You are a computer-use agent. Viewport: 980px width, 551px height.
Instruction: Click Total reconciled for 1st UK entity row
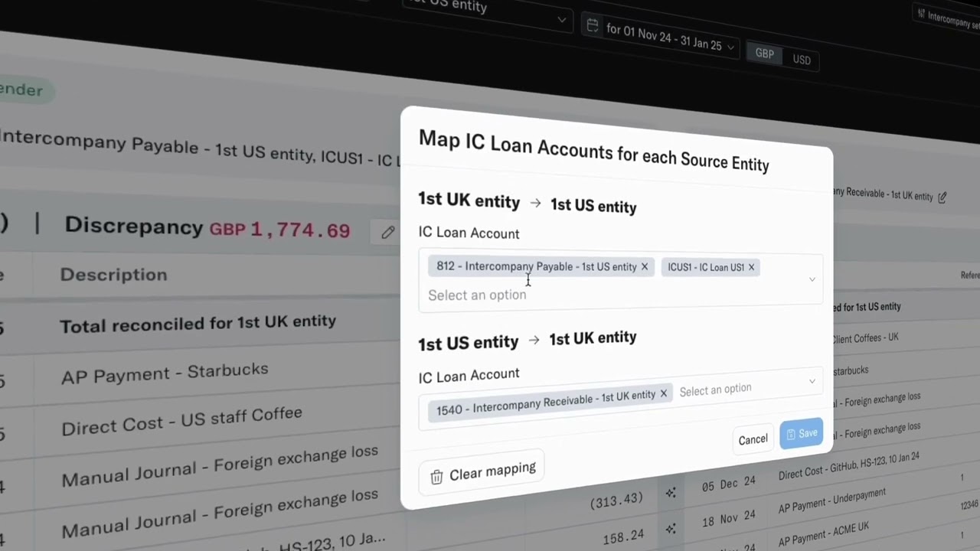pos(198,324)
